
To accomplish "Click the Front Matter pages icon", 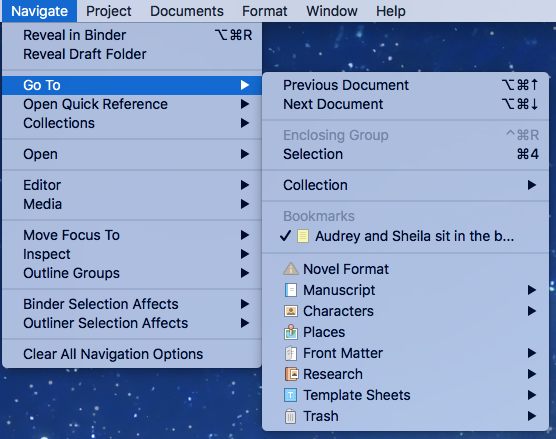I will (291, 353).
